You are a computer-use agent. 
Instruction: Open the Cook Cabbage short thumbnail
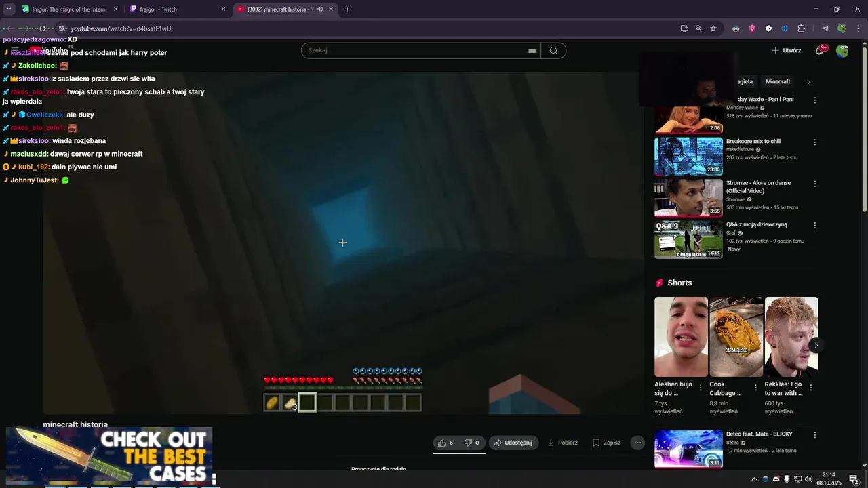[x=736, y=337]
